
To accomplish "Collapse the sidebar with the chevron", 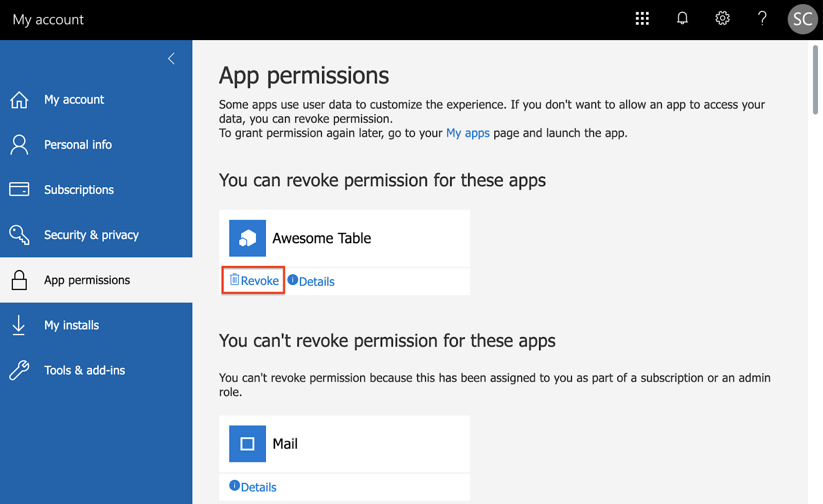I will pyautogui.click(x=171, y=59).
